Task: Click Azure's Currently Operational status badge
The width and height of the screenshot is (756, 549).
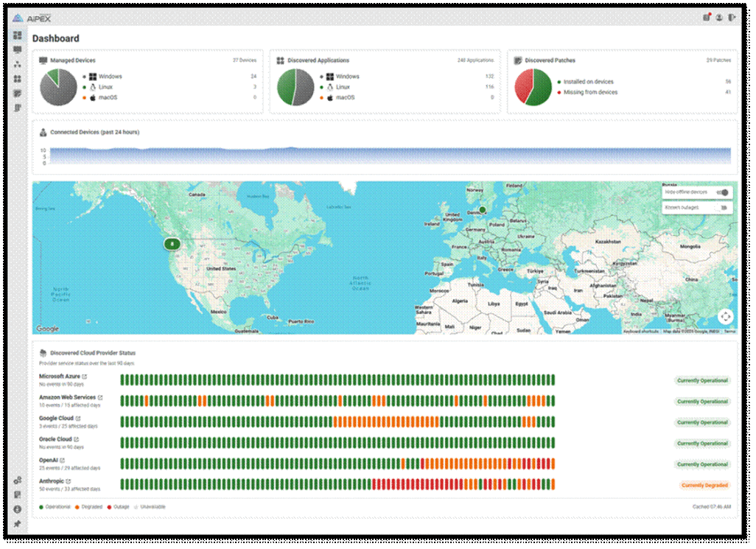Action: click(702, 381)
